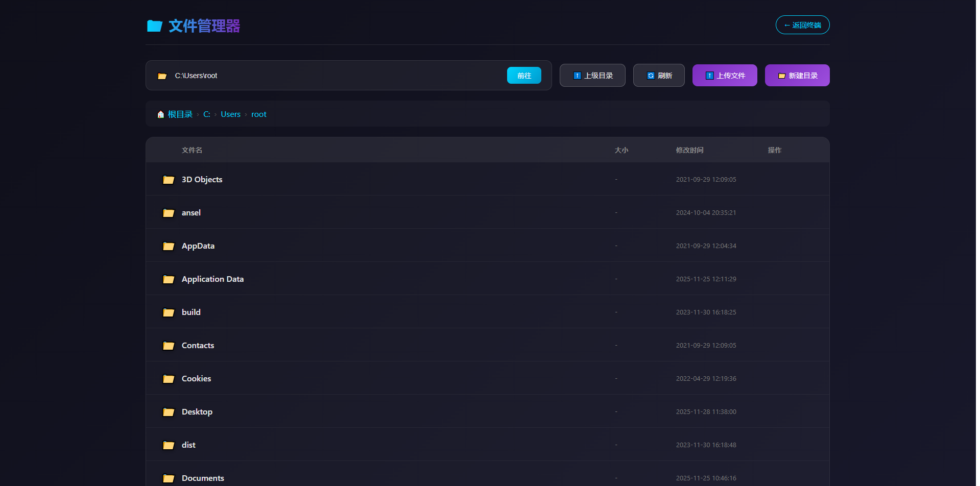
Task: Click the Cookies folder icon
Action: tap(169, 379)
